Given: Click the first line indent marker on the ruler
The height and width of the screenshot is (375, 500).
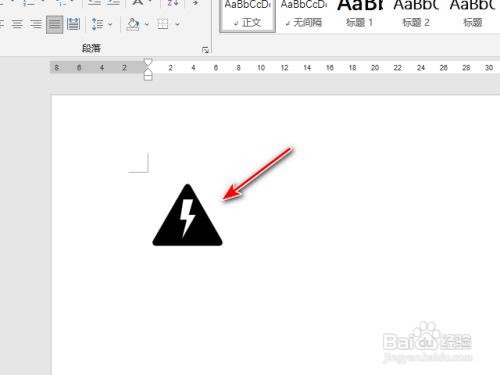Looking at the screenshot, I should pos(148,62).
